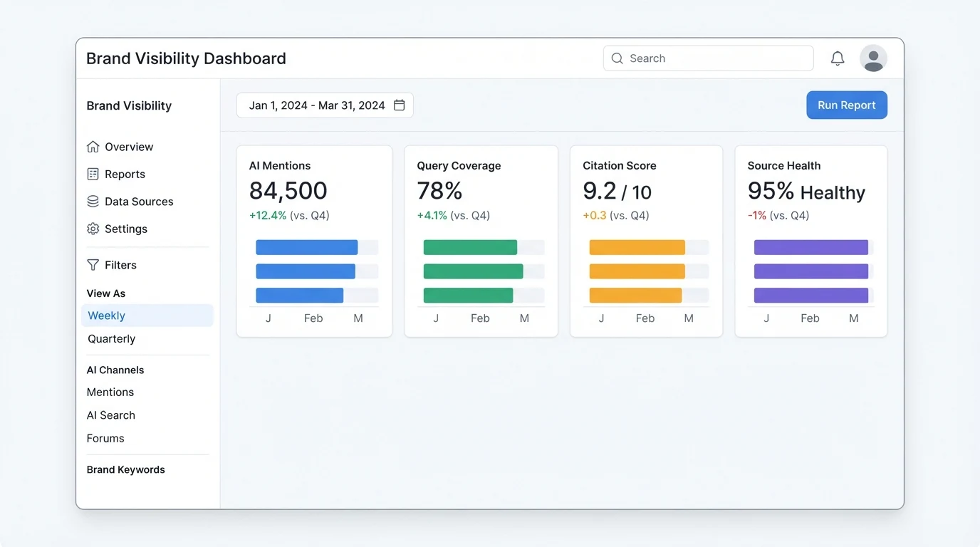Screen dimensions: 980x547
Task: Switch the view to Weekly
Action: 147,316
